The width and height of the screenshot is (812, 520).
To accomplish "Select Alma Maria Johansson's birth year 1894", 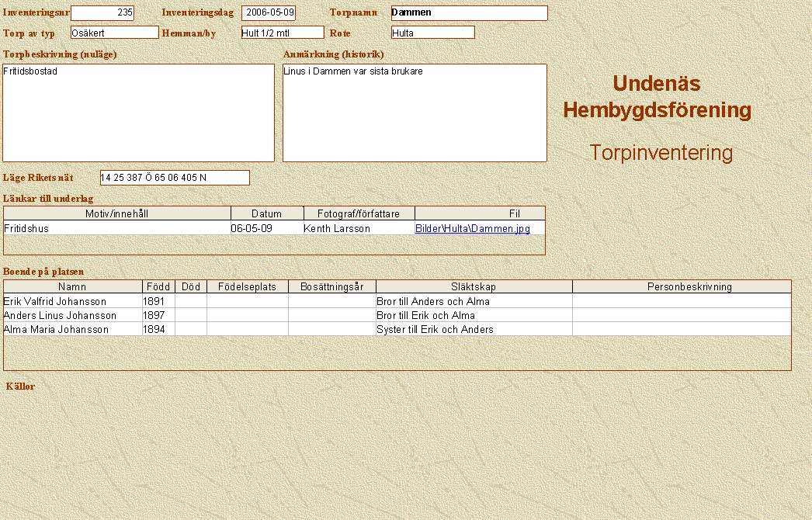I will coord(158,329).
